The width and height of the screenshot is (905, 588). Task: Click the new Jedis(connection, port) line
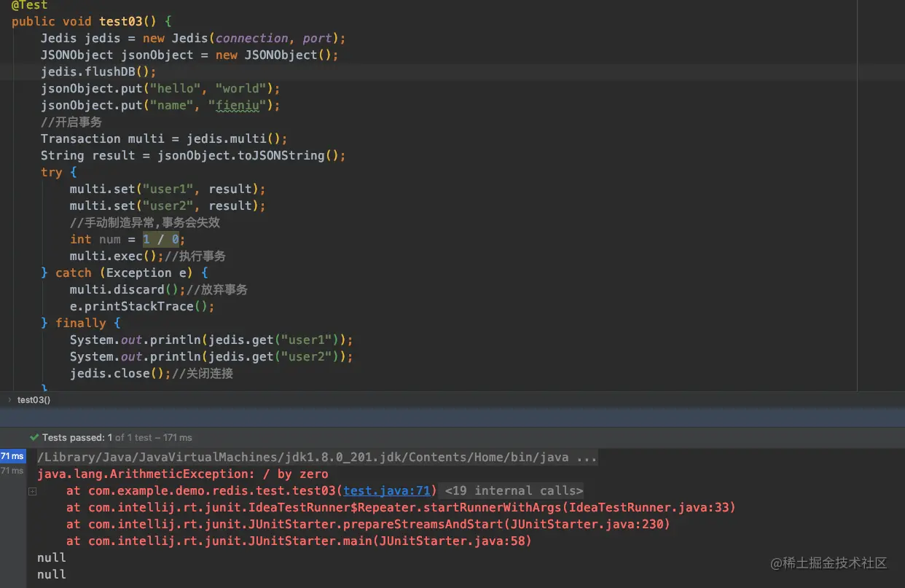[193, 38]
